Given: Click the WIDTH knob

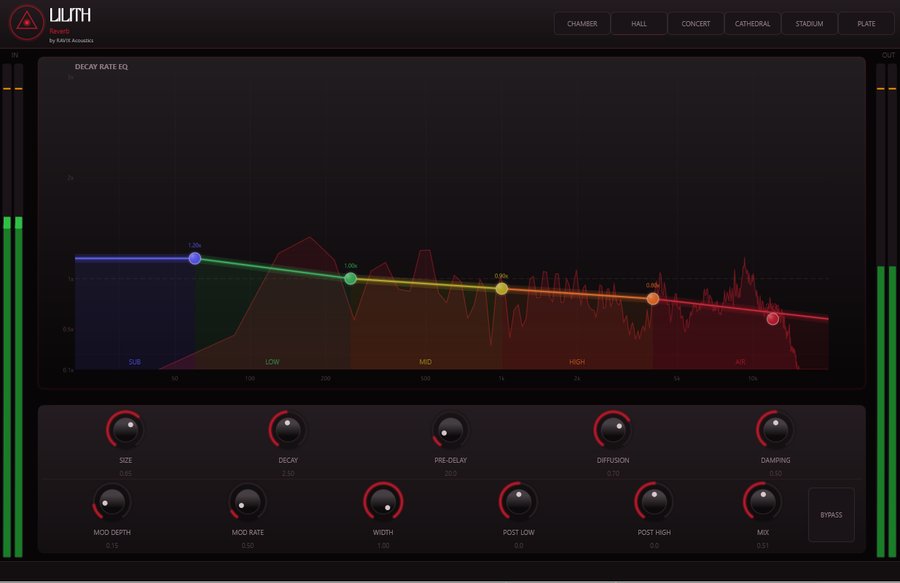Looking at the screenshot, I should tap(383, 502).
